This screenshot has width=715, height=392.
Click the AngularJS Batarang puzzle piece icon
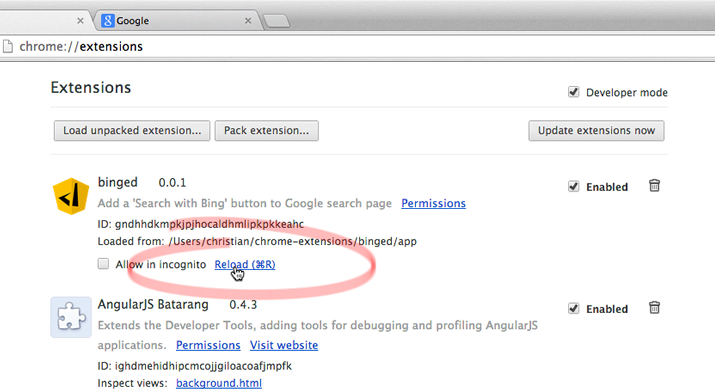pos(71,317)
